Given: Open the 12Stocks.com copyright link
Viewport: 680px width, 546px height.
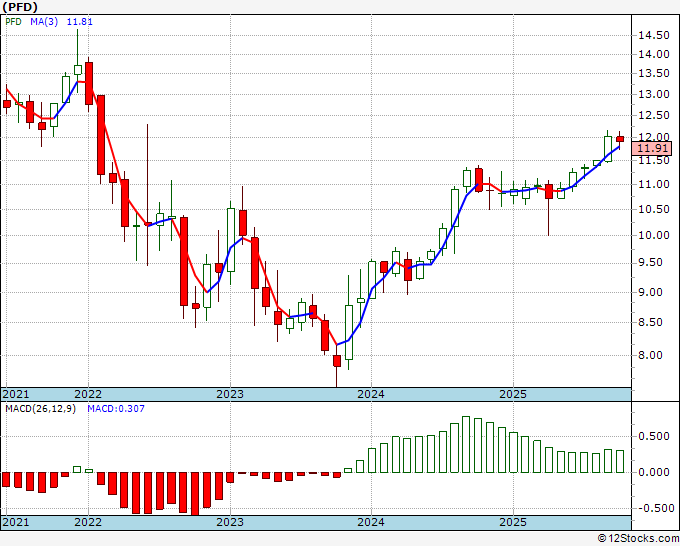Looking at the screenshot, I should (638, 539).
